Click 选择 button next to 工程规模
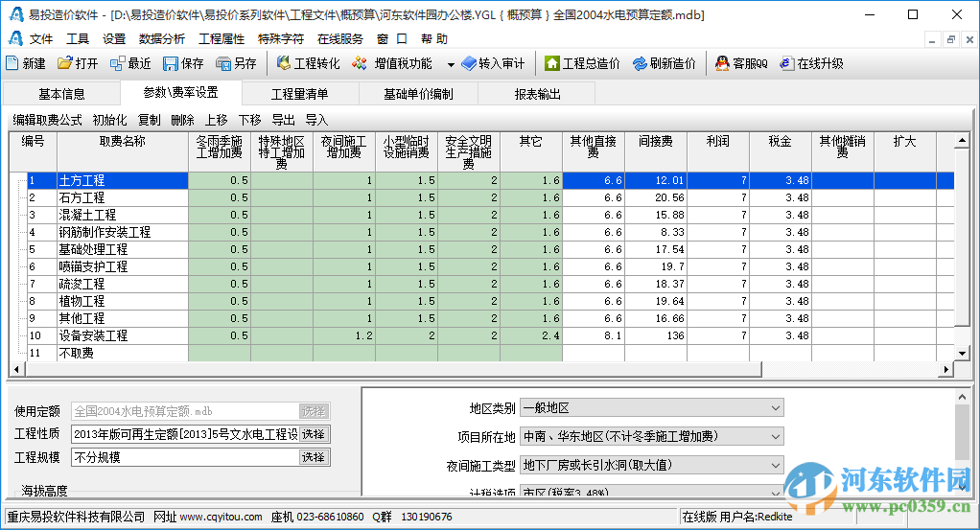980x530 pixels. click(314, 457)
